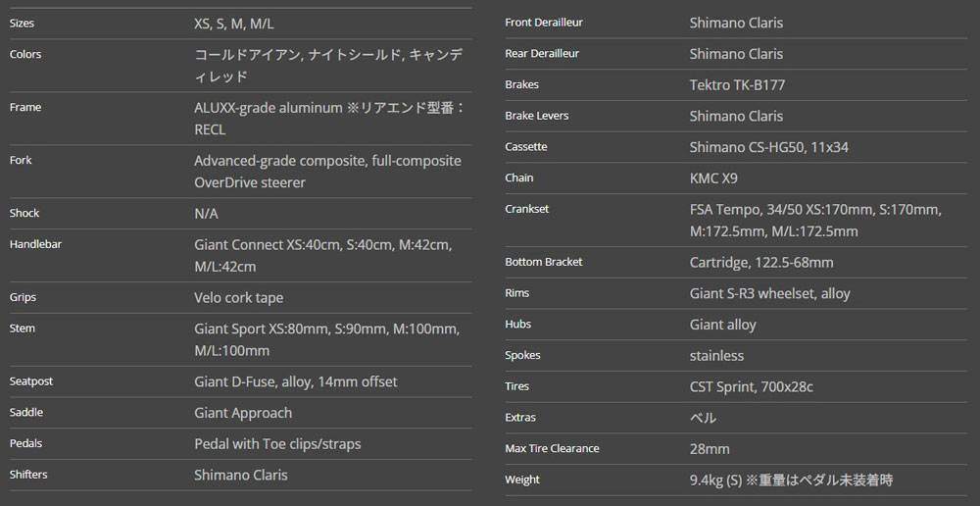Select the stainless spokes value
The image size is (980, 506).
click(x=717, y=356)
